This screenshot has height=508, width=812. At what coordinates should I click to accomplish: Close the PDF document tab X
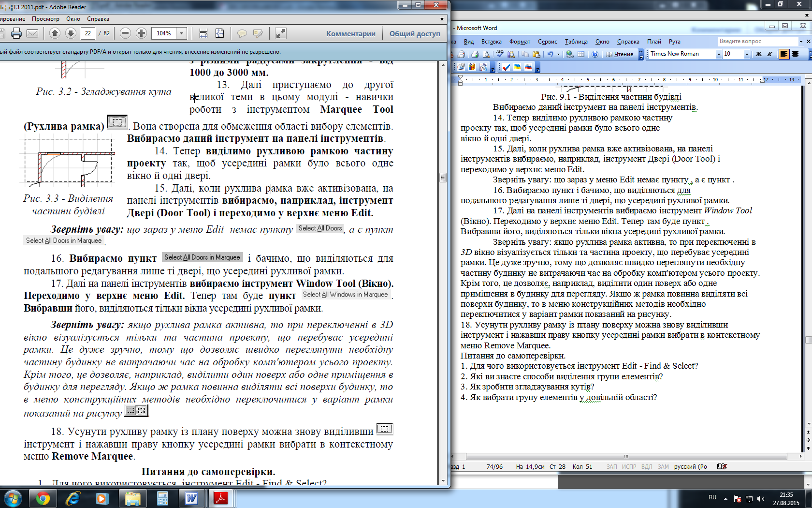[x=442, y=19]
